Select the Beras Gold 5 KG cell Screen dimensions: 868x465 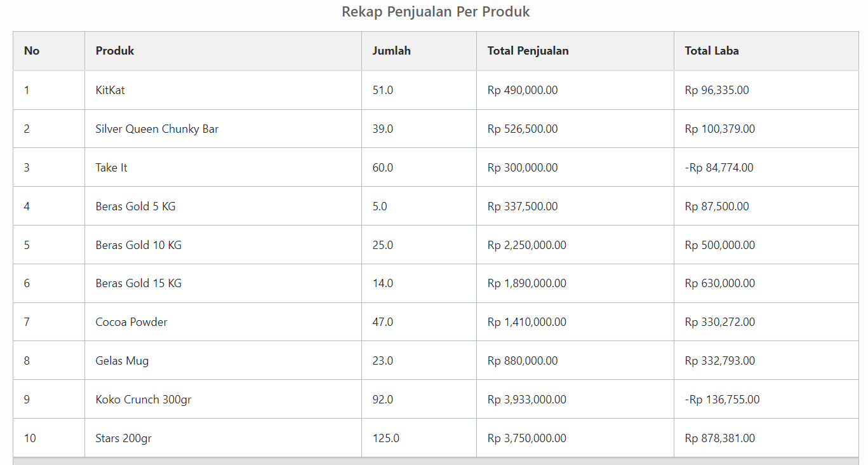click(x=135, y=206)
